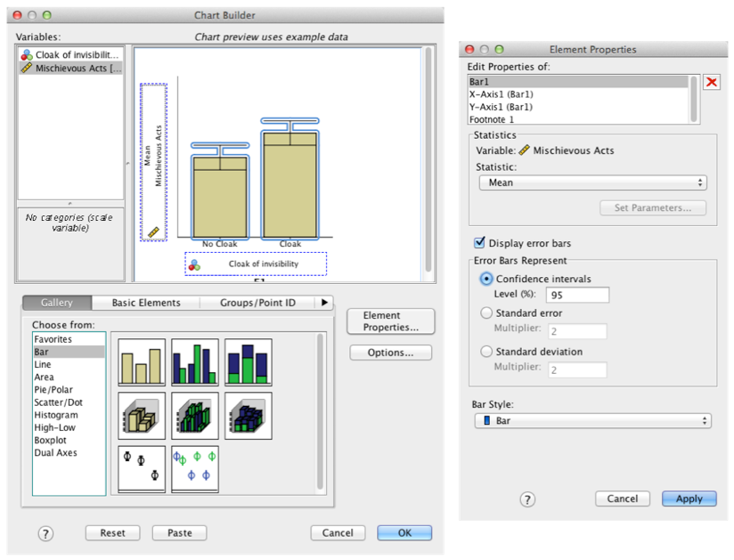734x560 pixels.
Task: Switch to the Groups/Point ID tab
Action: point(257,303)
